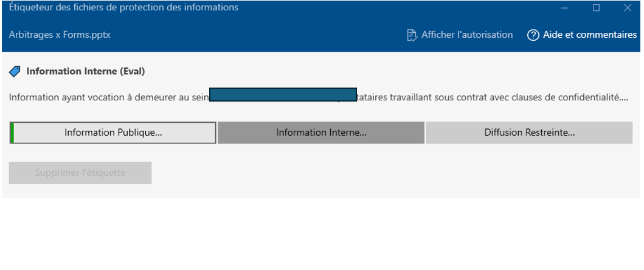Image resolution: width=644 pixels, height=270 pixels.
Task: Apply the Information Publique label
Action: click(114, 133)
